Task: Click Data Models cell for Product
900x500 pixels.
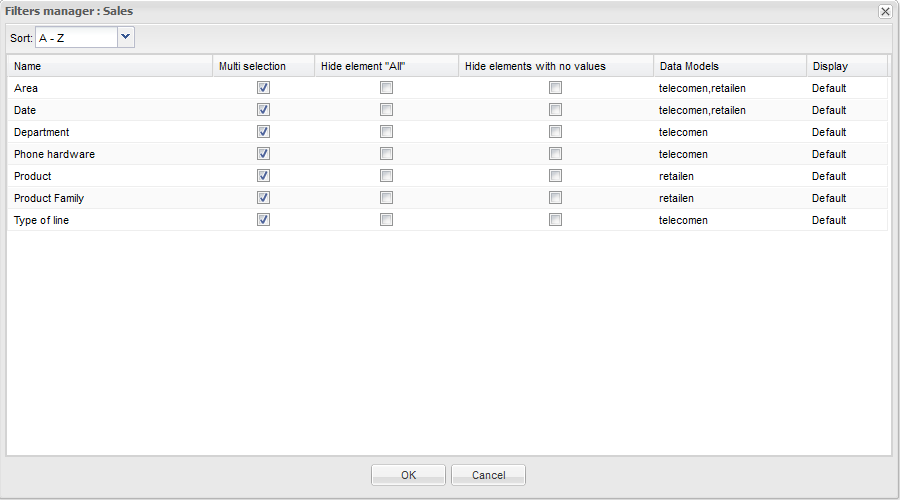Action: tap(677, 176)
